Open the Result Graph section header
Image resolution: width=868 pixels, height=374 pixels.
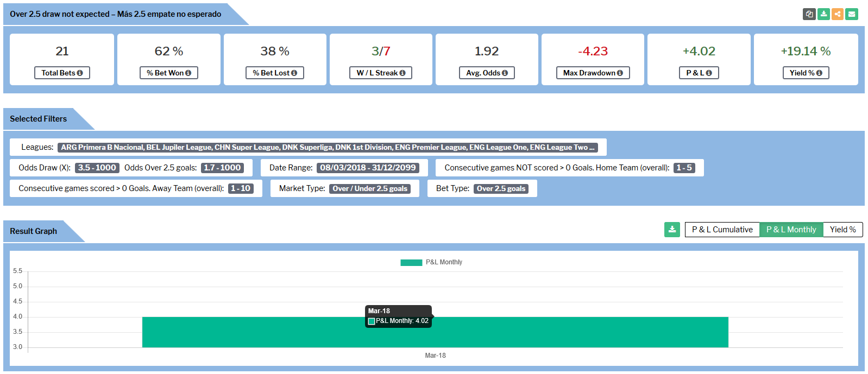34,231
